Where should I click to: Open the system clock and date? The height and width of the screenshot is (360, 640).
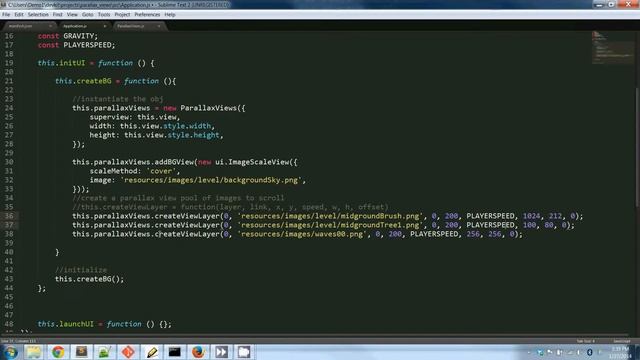pyautogui.click(x=620, y=352)
